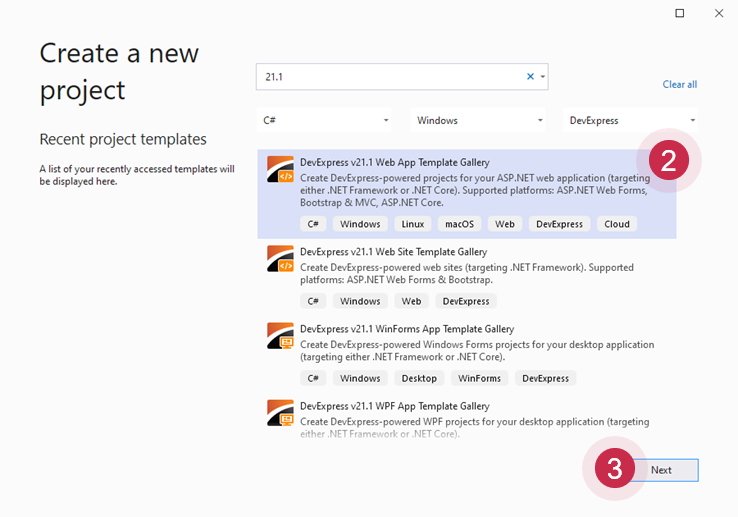Viewport: 738px width, 517px height.
Task: Maximize the Create a new project window
Action: [x=680, y=13]
